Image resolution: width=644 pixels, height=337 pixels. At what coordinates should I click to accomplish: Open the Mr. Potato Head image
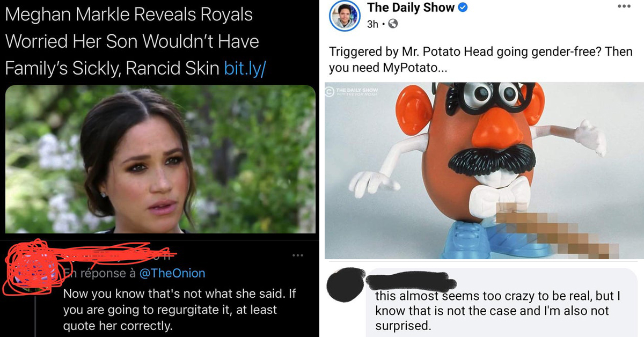click(x=484, y=170)
